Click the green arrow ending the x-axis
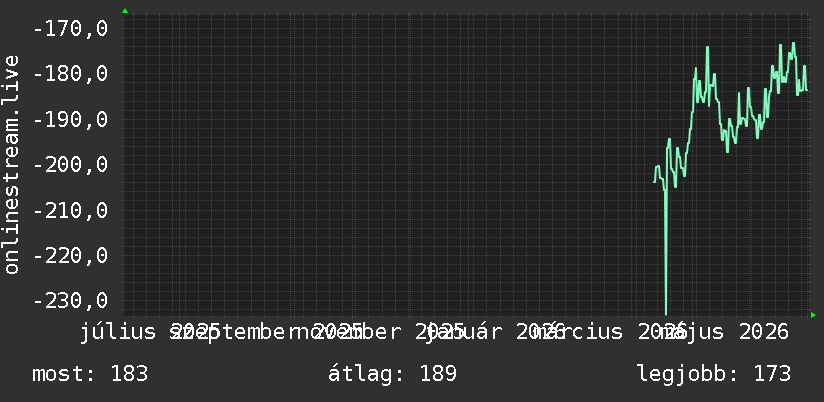The height and width of the screenshot is (402, 824). point(813,315)
